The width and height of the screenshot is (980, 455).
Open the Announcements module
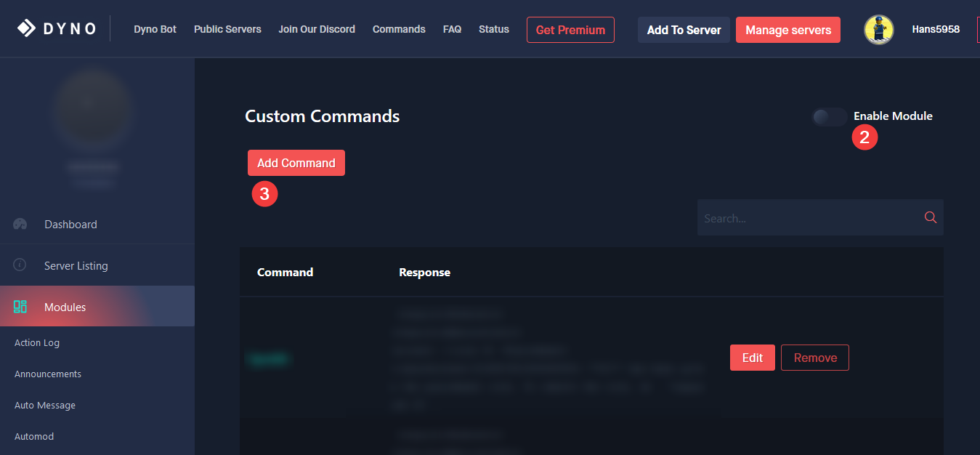click(48, 374)
